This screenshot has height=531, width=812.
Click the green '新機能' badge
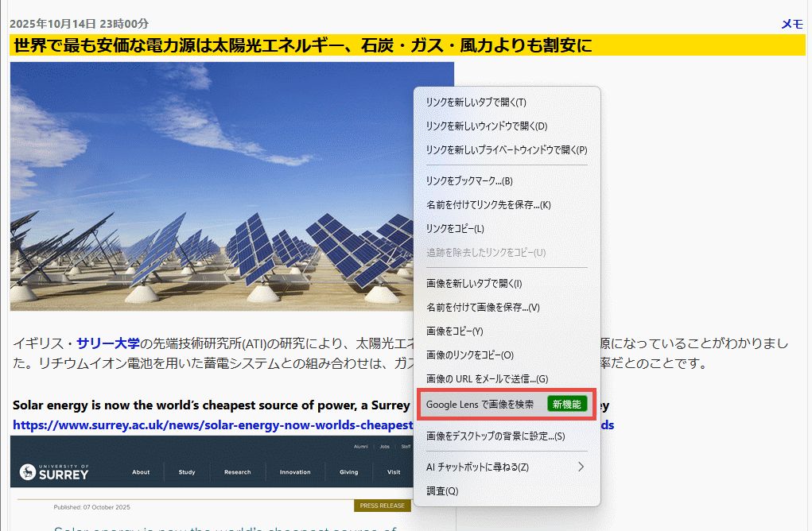(x=567, y=405)
